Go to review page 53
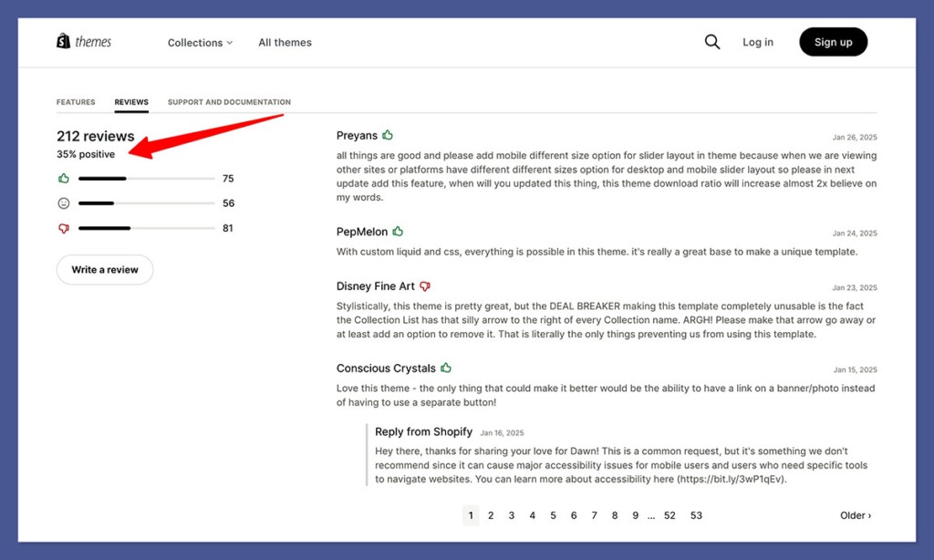This screenshot has width=934, height=560. 696,515
